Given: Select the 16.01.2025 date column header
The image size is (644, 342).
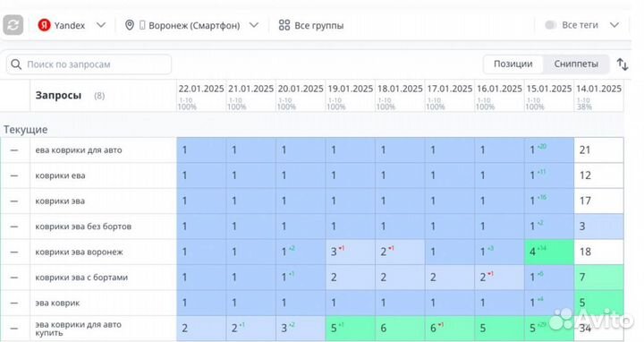Looking at the screenshot, I should 499,96.
